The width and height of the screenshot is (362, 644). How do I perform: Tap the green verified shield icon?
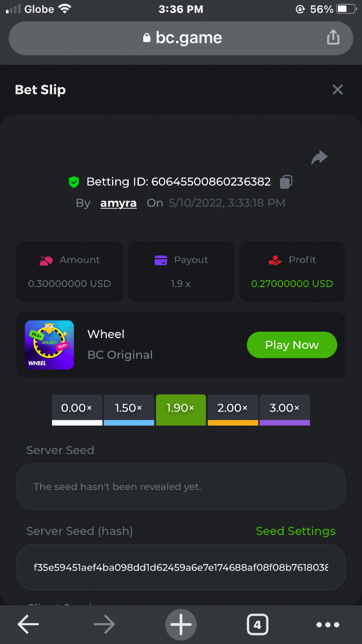coord(74,182)
